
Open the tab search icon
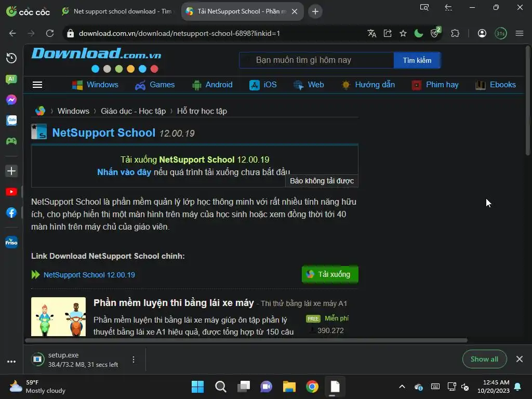click(424, 7)
